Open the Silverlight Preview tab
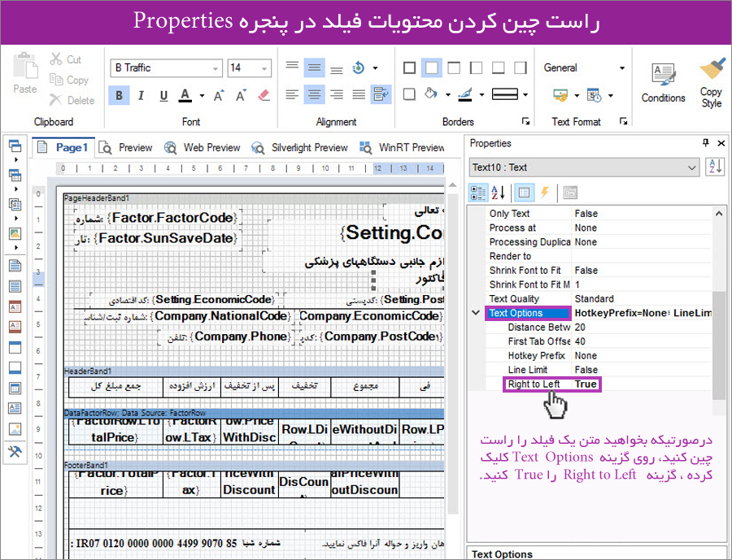732x560 pixels. point(300,148)
